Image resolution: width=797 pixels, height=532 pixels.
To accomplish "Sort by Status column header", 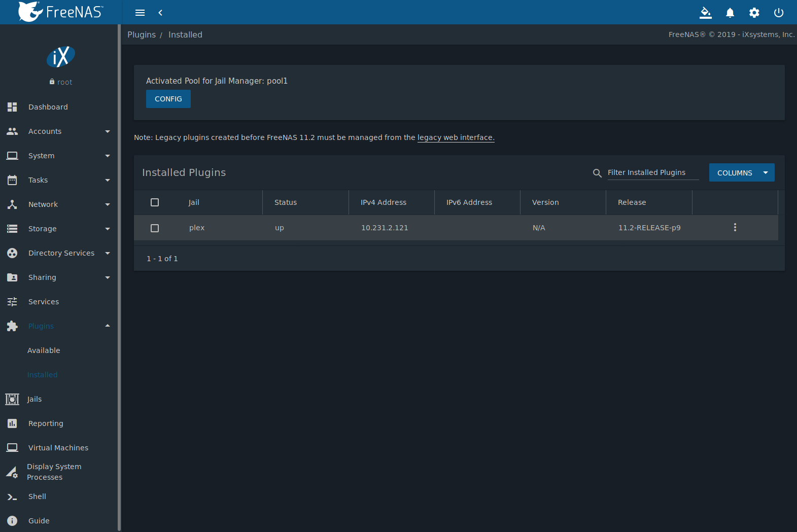I will click(x=286, y=202).
